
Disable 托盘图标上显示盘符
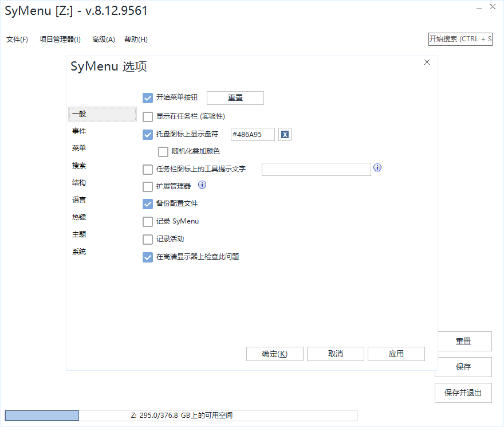point(147,134)
